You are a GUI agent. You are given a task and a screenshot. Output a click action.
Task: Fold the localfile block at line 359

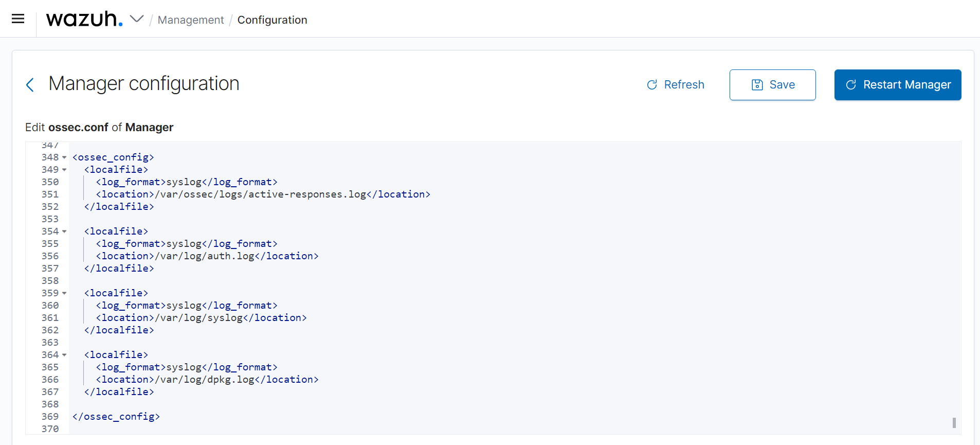tap(64, 293)
